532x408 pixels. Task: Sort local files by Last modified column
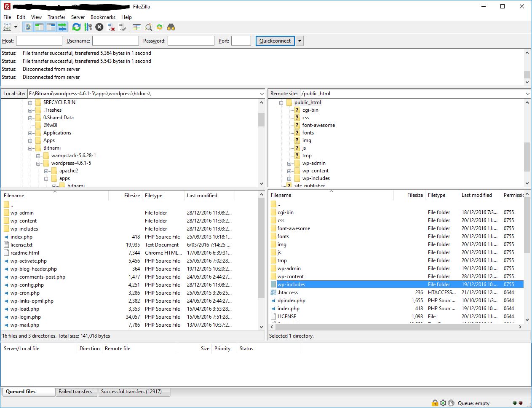point(209,196)
